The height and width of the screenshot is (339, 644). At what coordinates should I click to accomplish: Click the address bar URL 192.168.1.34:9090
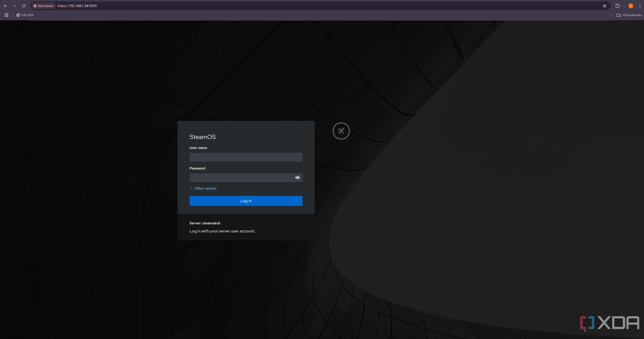(x=77, y=6)
